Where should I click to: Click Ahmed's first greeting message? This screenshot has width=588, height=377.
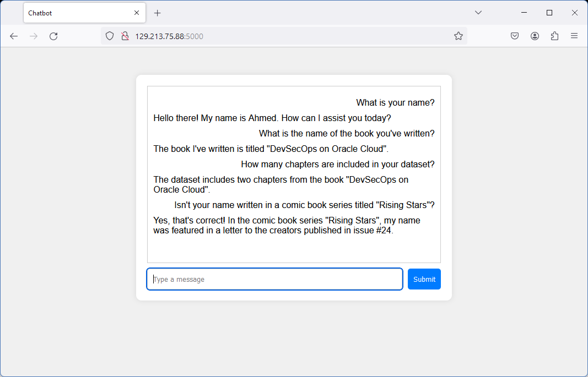tap(272, 118)
